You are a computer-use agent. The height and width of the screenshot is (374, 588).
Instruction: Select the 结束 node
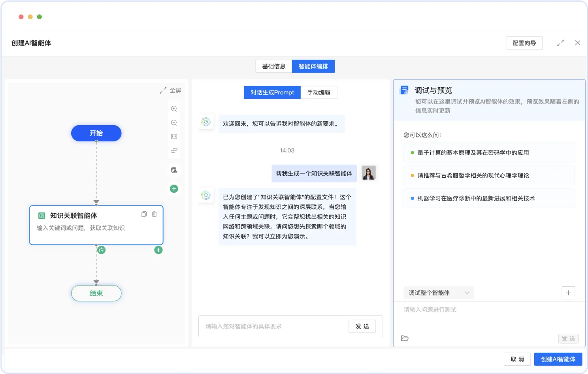[96, 293]
